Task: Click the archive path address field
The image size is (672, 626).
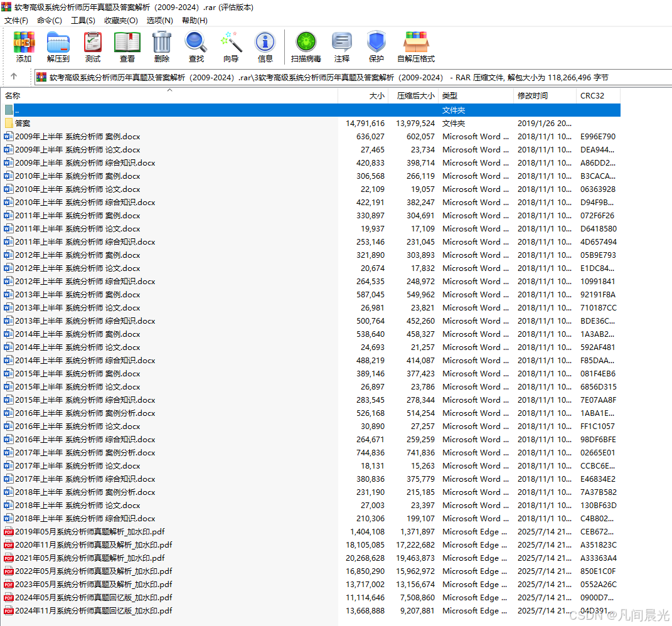Action: (x=353, y=78)
